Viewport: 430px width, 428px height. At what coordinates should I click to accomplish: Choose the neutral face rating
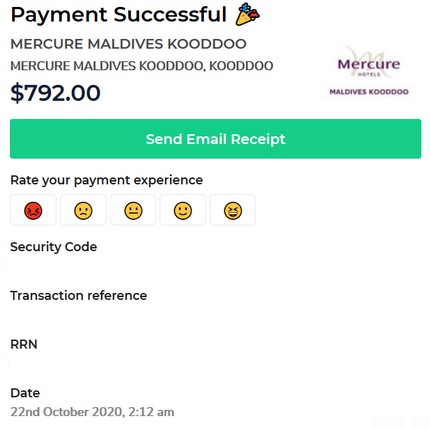(x=133, y=210)
